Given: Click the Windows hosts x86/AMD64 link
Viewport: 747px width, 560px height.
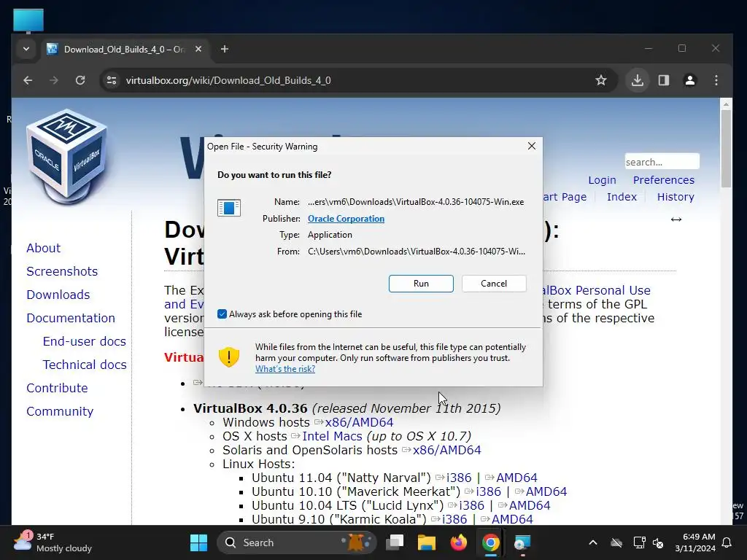Looking at the screenshot, I should pos(359,422).
